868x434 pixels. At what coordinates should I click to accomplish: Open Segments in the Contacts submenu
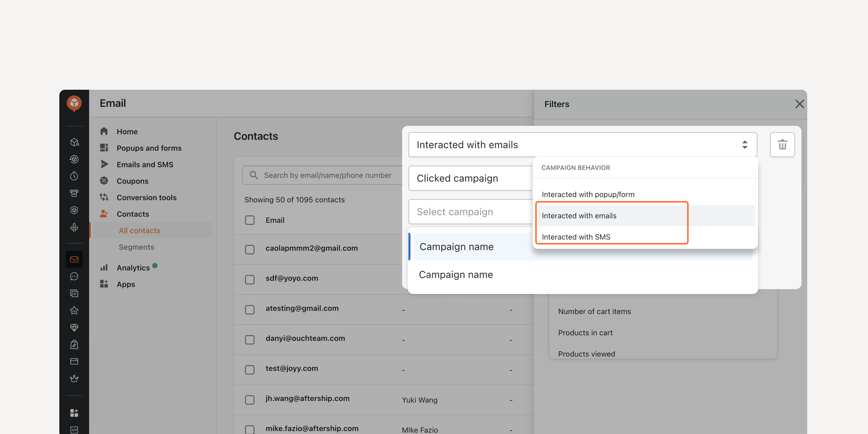tap(137, 247)
